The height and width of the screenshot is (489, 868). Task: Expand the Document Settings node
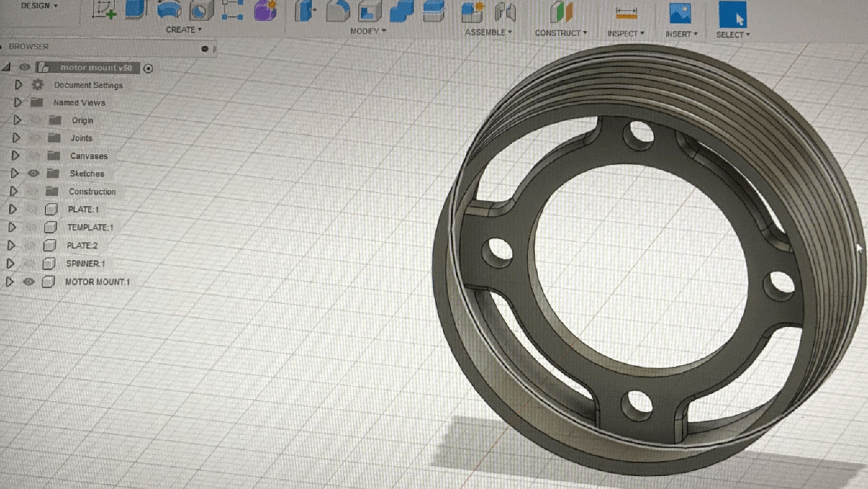[x=18, y=85]
